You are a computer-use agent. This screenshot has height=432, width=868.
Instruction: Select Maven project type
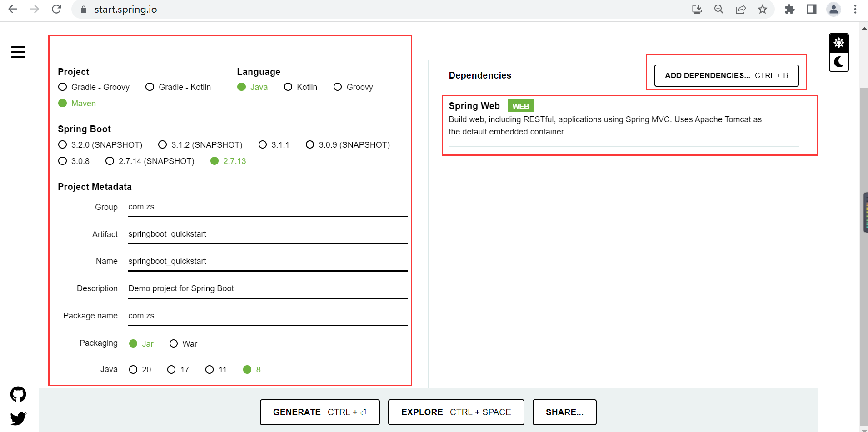77,104
